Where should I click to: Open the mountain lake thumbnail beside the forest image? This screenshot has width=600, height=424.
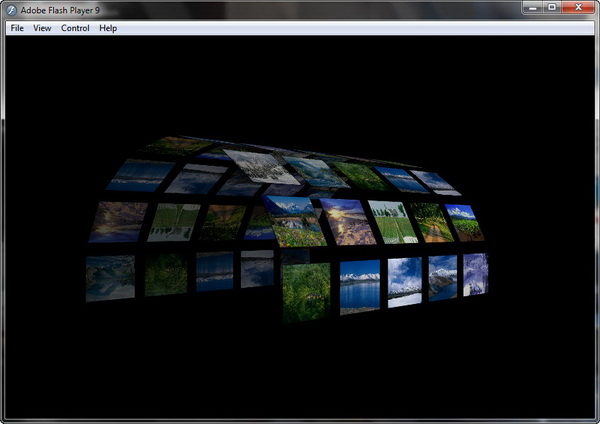(x=359, y=285)
